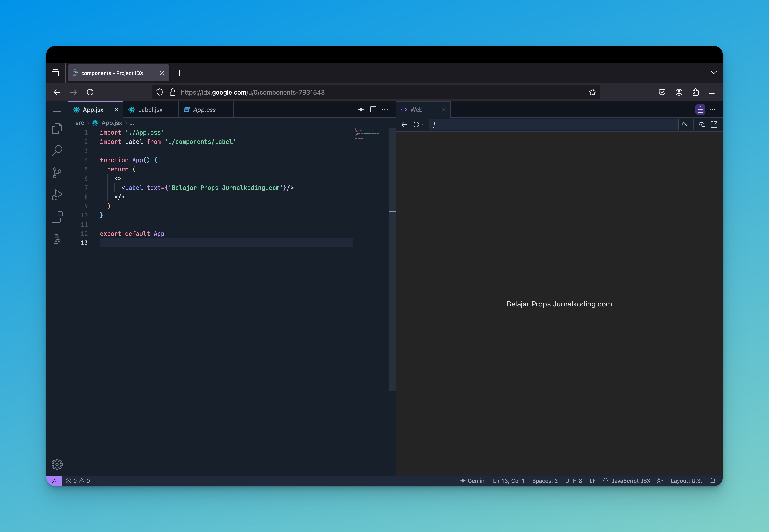Open editor More Actions ellipsis menu
Viewport: 769px width, 532px height.
[x=385, y=110]
